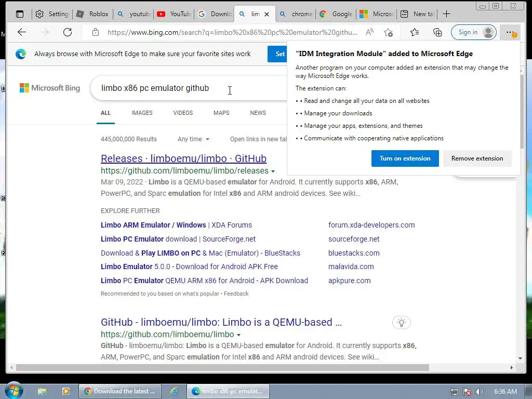This screenshot has height=399, width=532.
Task: Open Windows Explorer from taskbar
Action: 42,391
